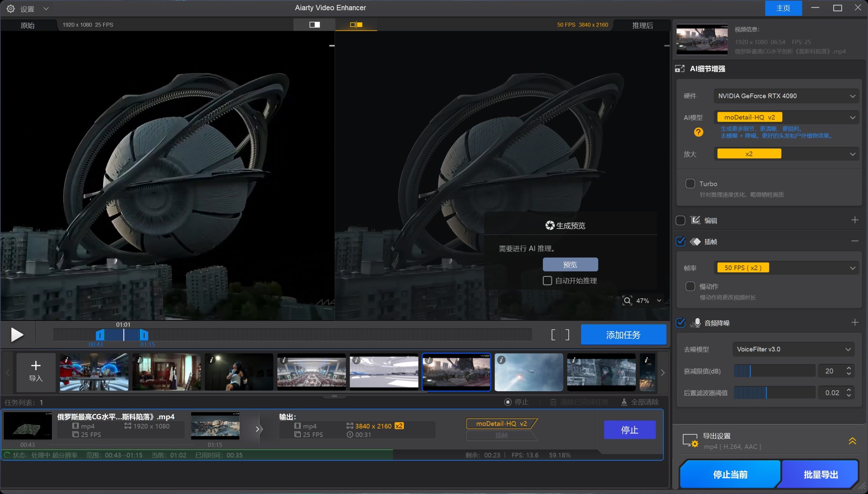Click the 编辑 pencil section icon
The width and height of the screenshot is (868, 494).
pyautogui.click(x=695, y=220)
